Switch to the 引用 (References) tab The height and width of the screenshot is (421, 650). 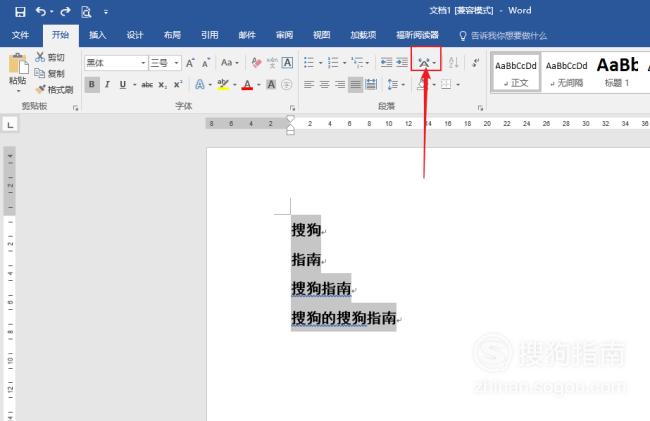[x=210, y=35]
